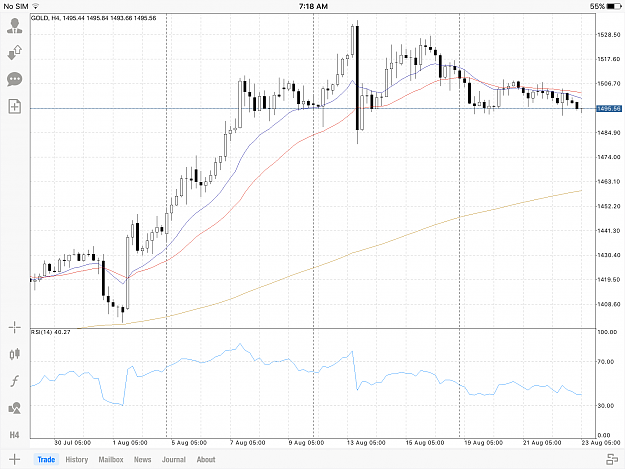Open the News tab
This screenshot has height=469, width=625.
coord(142,459)
